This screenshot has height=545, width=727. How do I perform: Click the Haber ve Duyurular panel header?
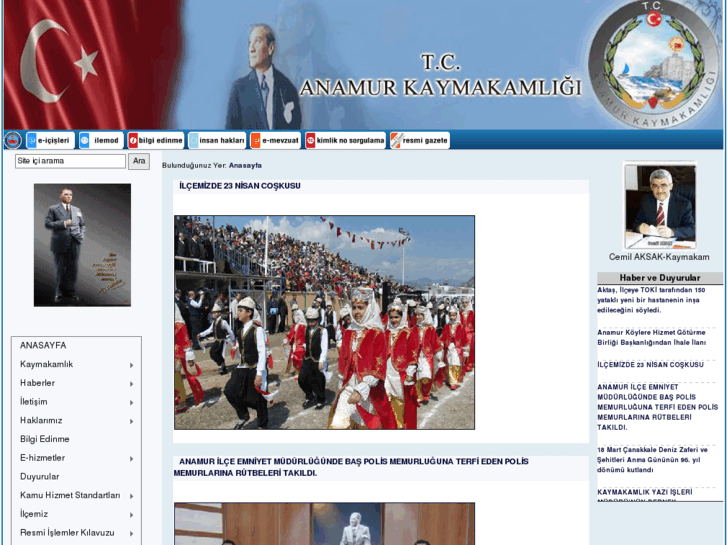tap(660, 278)
